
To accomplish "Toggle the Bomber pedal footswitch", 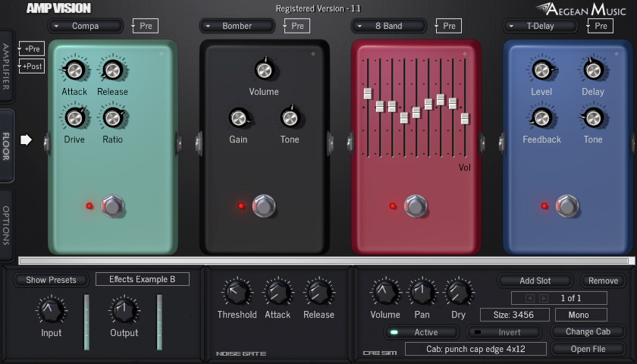I will [x=264, y=206].
